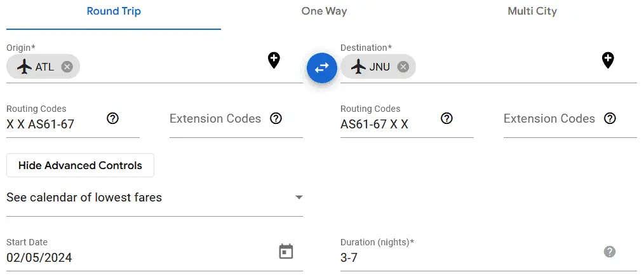Open origin map location picker
This screenshot has height=279, width=644.
pyautogui.click(x=274, y=61)
